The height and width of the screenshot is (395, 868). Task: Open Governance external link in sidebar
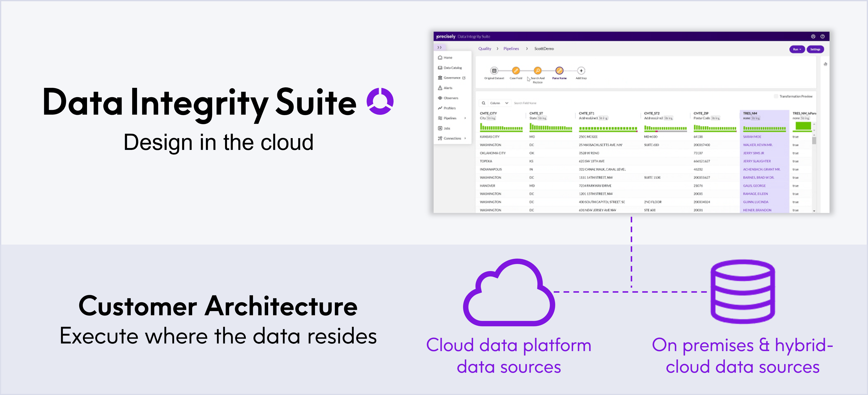452,78
